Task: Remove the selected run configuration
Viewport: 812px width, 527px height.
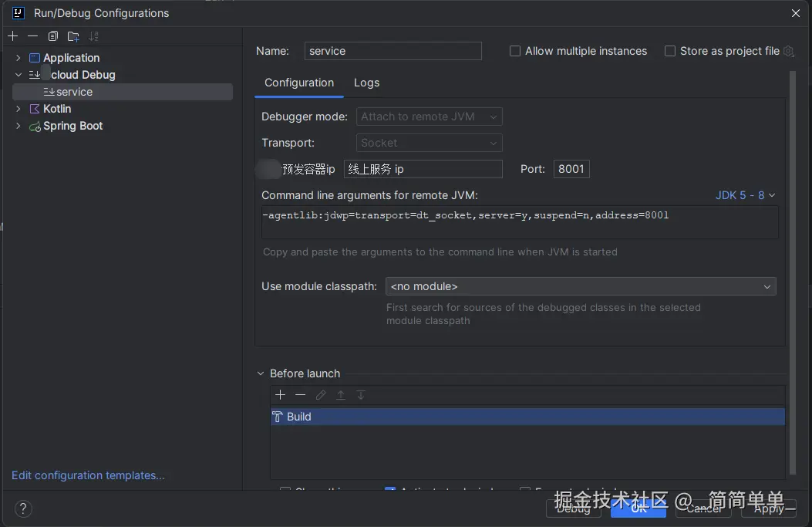Action: (x=32, y=35)
